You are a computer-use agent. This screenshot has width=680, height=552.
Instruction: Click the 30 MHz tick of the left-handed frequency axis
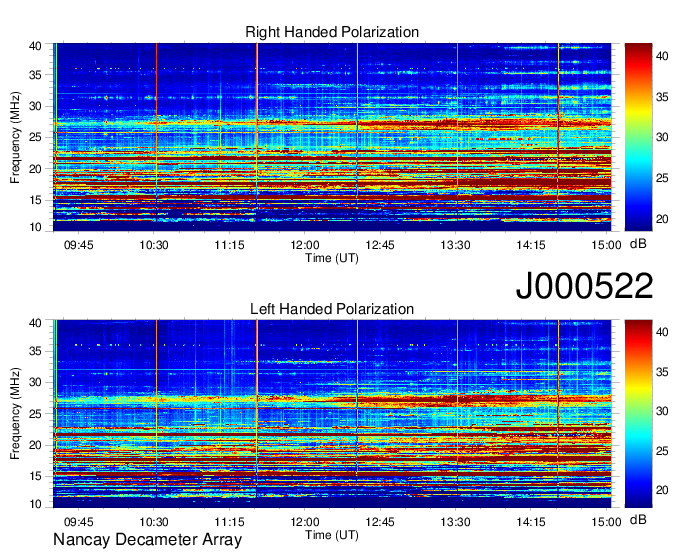[x=35, y=382]
